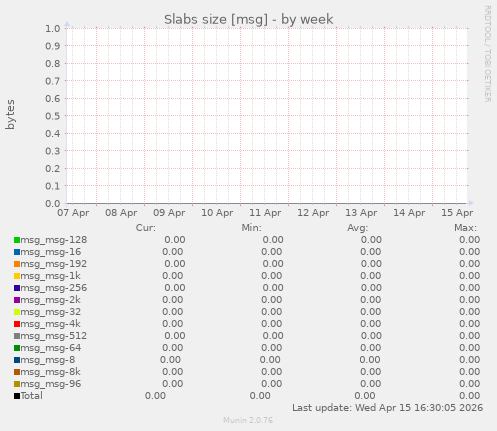Click the purple msg_msg-2k color swatch
The image size is (497, 431).
click(x=17, y=300)
